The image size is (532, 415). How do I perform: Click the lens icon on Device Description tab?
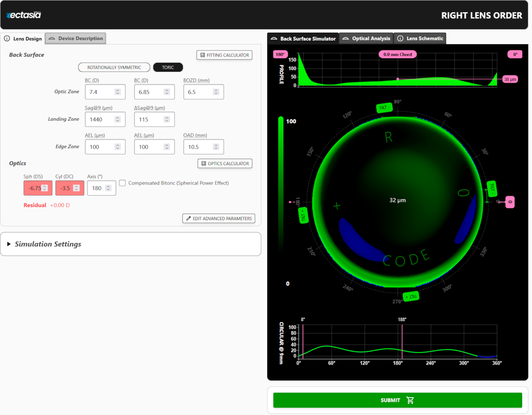pos(52,38)
